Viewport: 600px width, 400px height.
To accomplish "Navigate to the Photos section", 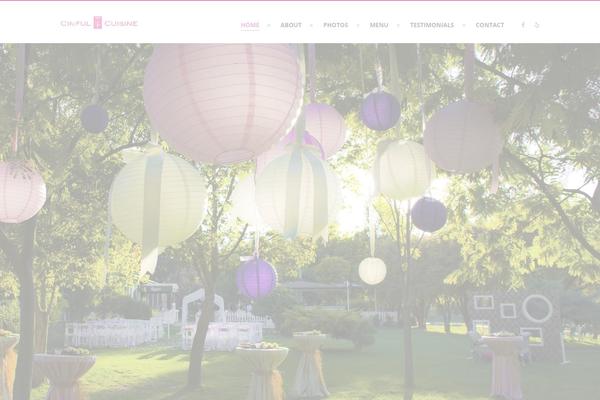I will coord(336,25).
